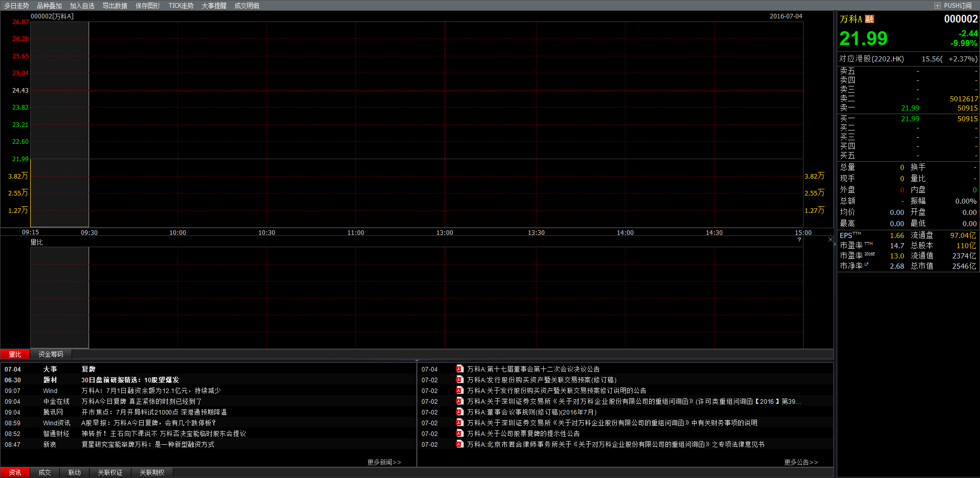Click the 卖一 price 21.99 in order book
Image resolution: width=980 pixels, height=478 pixels.
[910, 107]
